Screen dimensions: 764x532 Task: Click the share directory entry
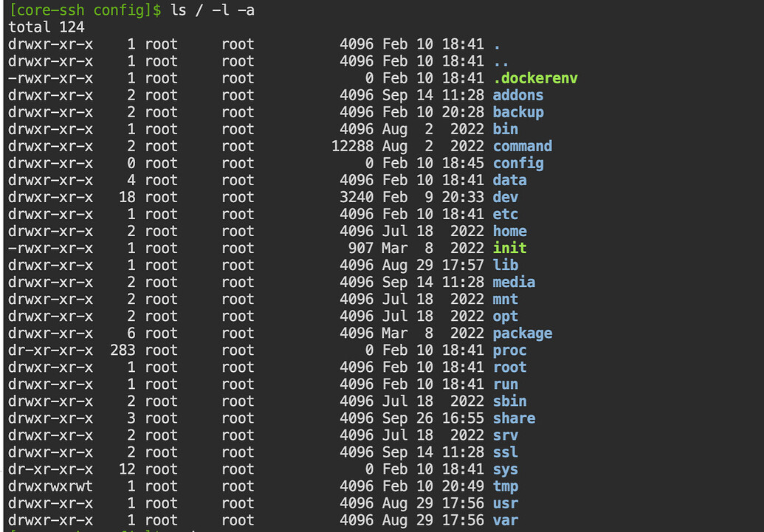[514, 418]
